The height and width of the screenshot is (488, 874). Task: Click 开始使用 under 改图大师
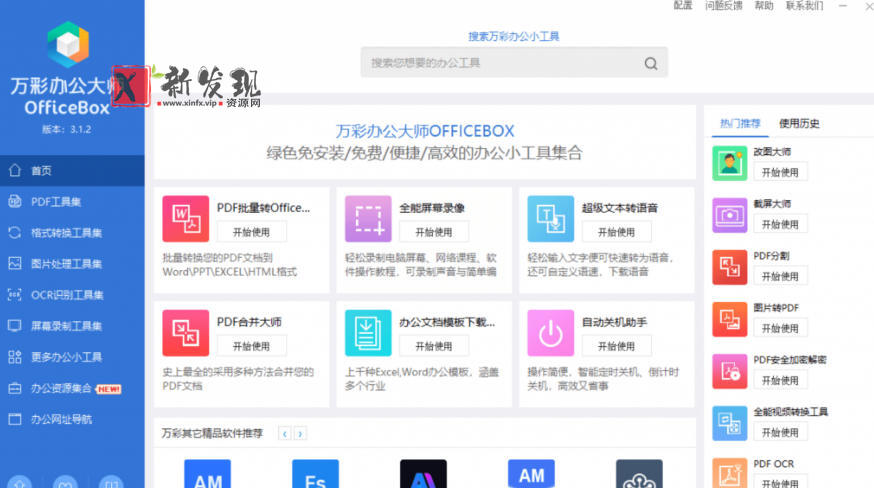click(x=780, y=172)
